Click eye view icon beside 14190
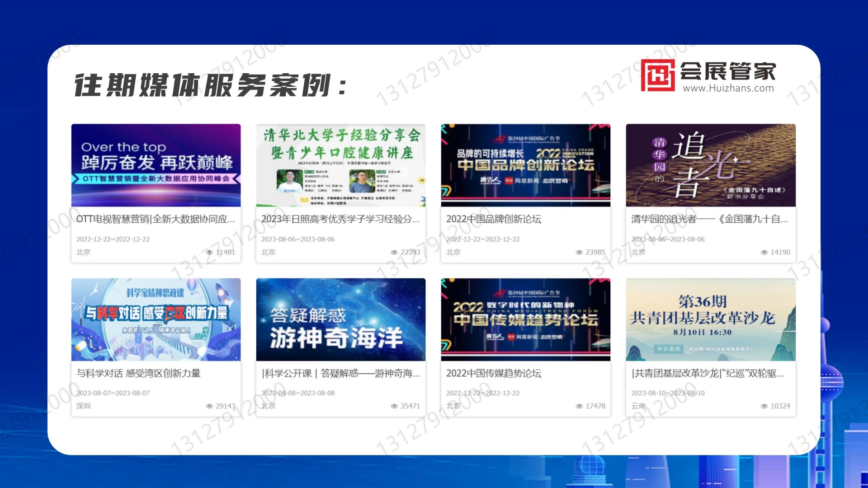868x488 pixels. pyautogui.click(x=764, y=253)
